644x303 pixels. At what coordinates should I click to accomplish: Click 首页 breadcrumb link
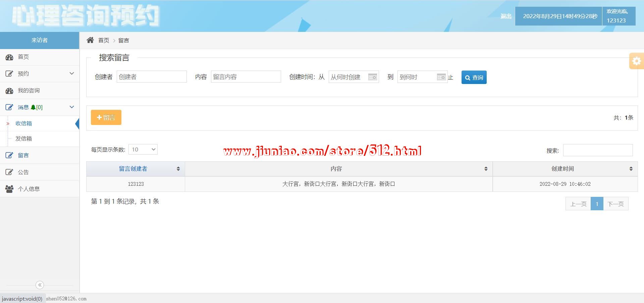point(104,40)
